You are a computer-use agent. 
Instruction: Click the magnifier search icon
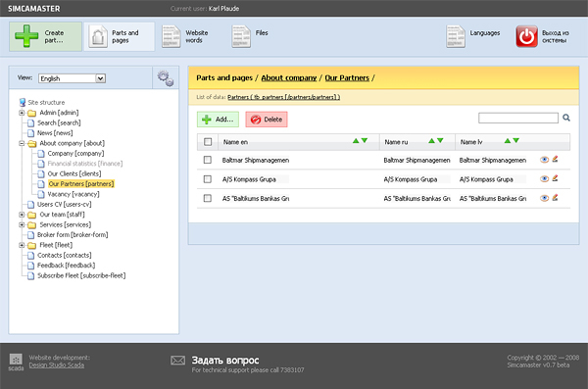pyautogui.click(x=566, y=118)
